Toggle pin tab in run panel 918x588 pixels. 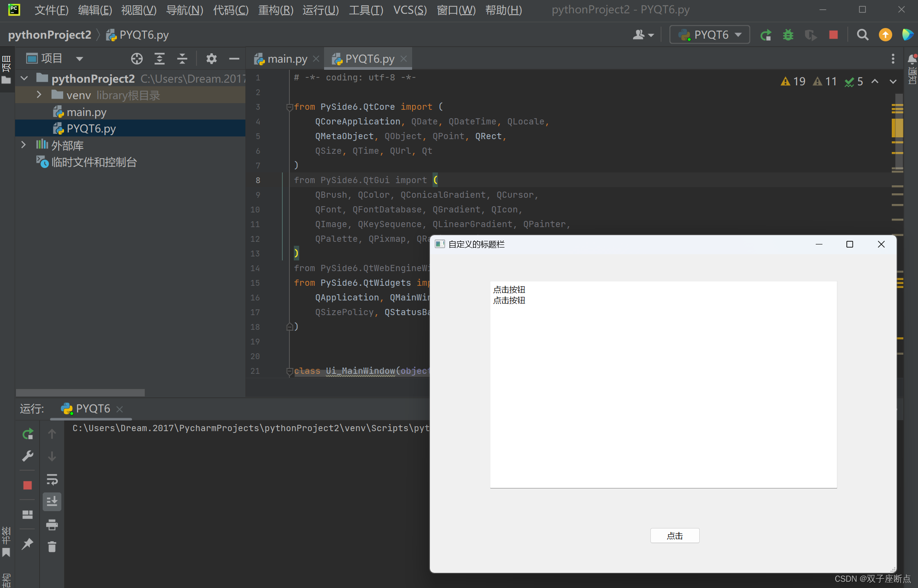[x=28, y=544]
